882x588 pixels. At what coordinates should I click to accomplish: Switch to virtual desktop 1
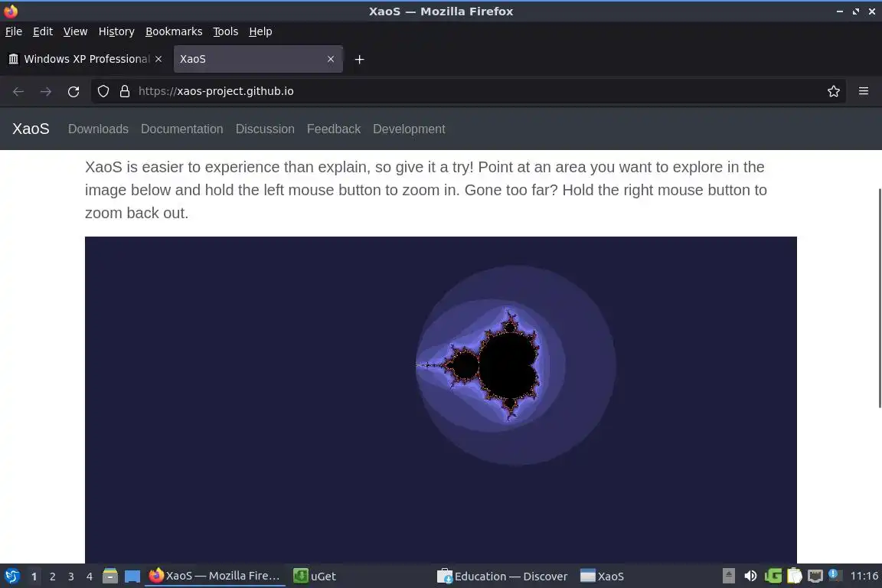(x=34, y=577)
